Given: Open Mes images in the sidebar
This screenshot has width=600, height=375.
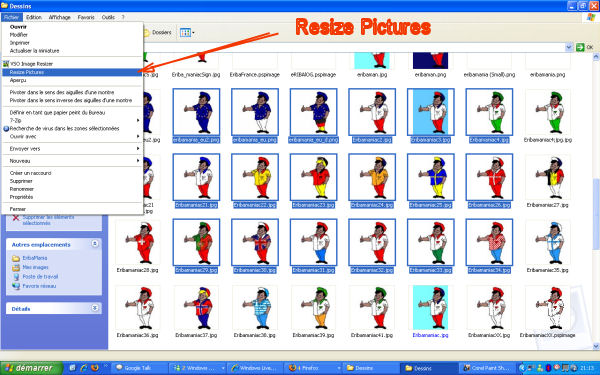Looking at the screenshot, I should pyautogui.click(x=35, y=267).
